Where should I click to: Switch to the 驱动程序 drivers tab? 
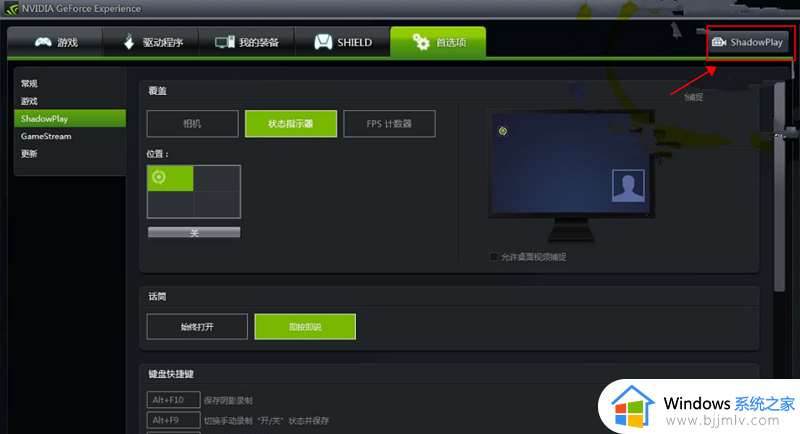(x=151, y=42)
